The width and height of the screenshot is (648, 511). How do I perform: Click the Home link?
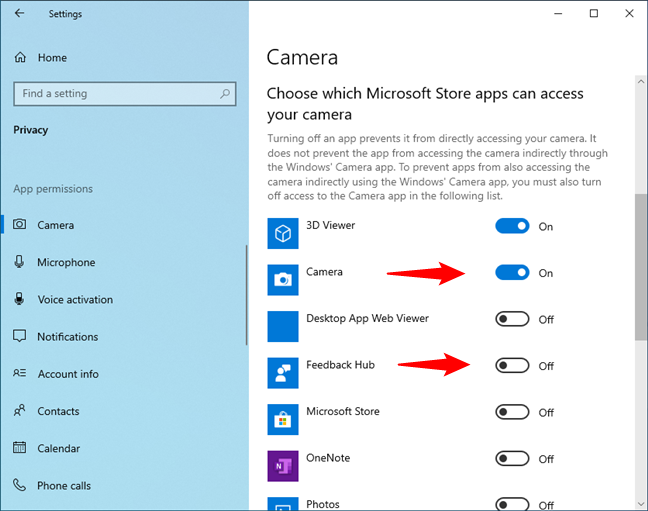click(52, 57)
